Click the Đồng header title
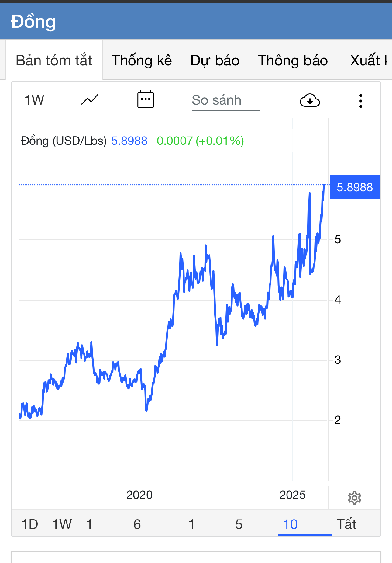The width and height of the screenshot is (392, 563). (x=33, y=22)
